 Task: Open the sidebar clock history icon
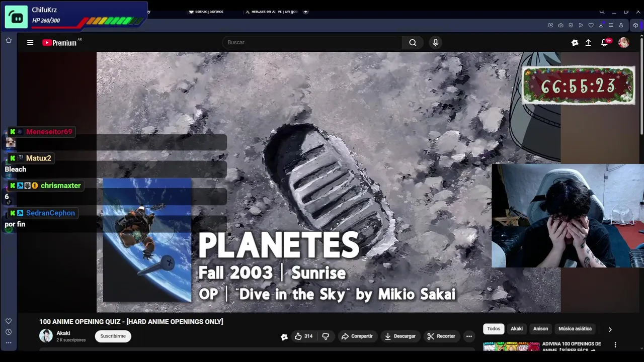9,332
